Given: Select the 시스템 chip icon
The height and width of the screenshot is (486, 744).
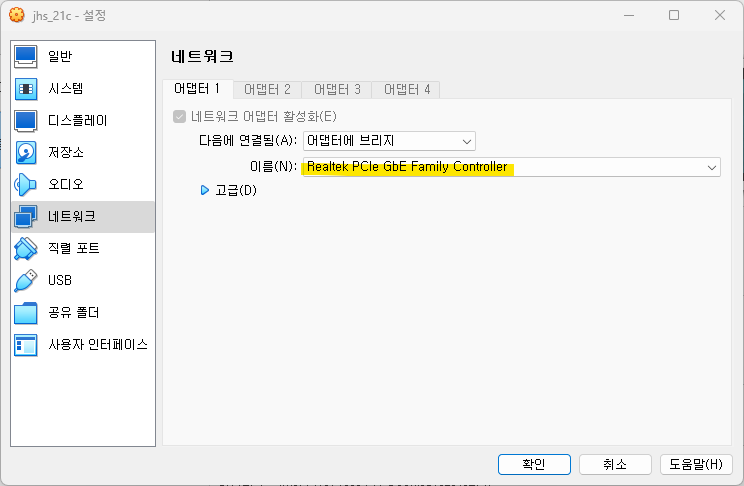Looking at the screenshot, I should [26, 89].
